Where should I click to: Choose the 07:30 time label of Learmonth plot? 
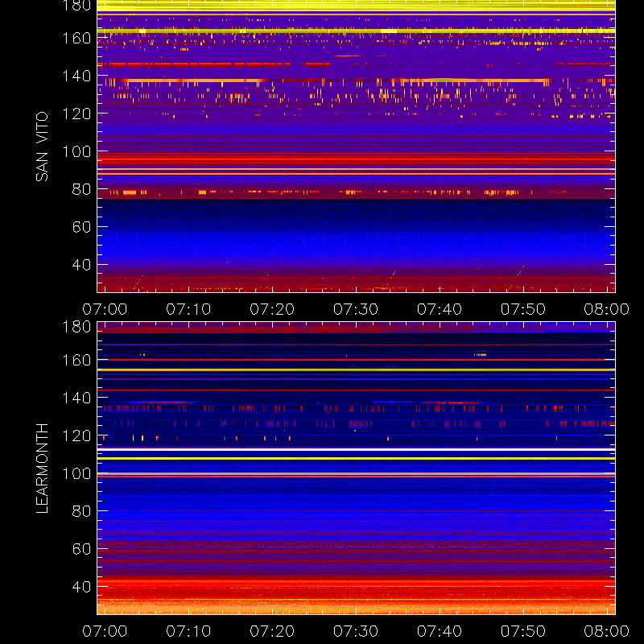(x=356, y=631)
